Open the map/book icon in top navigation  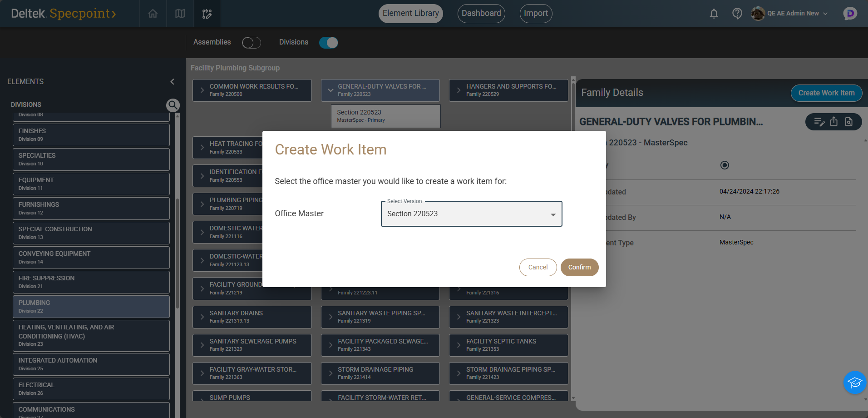tap(180, 14)
